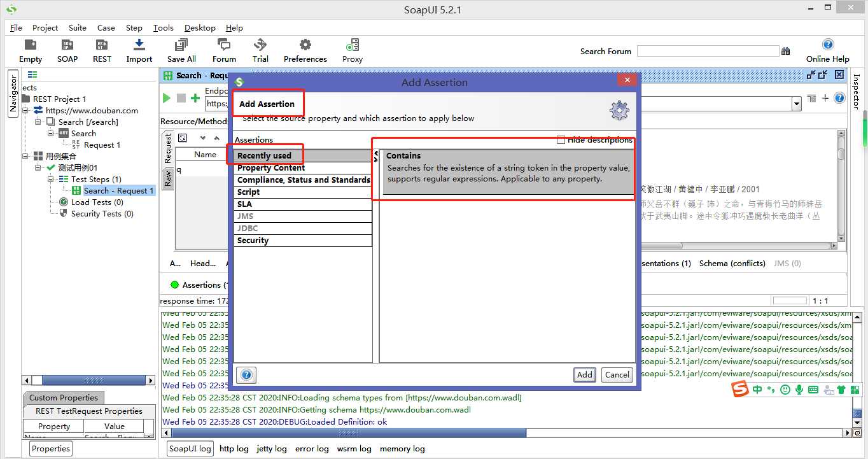This screenshot has height=459, width=868.
Task: Click the Save All toolbar icon
Action: (181, 45)
